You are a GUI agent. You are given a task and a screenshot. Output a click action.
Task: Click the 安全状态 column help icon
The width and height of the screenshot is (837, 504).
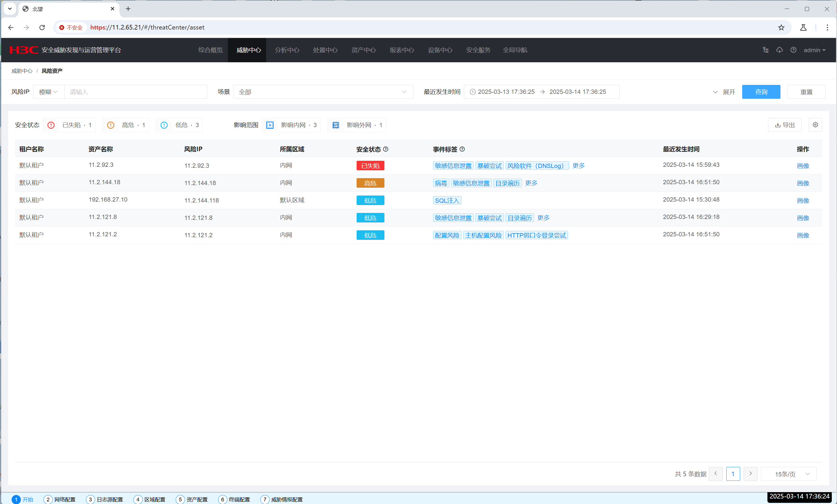click(x=386, y=149)
